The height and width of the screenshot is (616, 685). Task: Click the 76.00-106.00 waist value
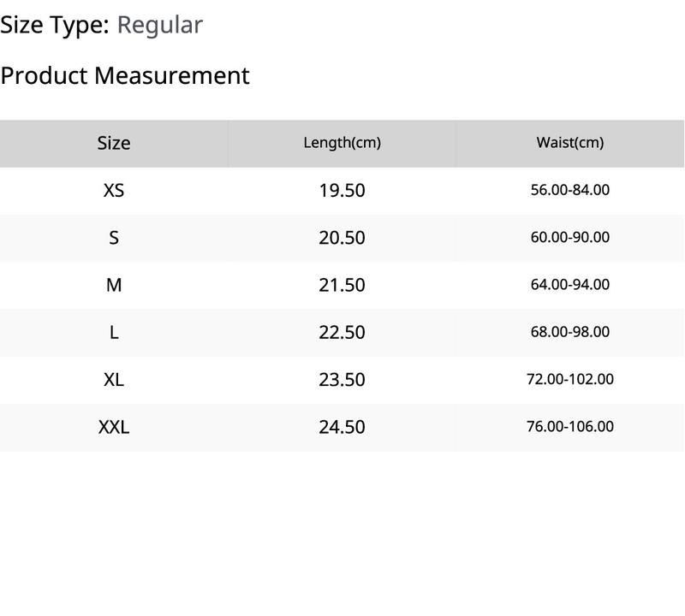570,426
